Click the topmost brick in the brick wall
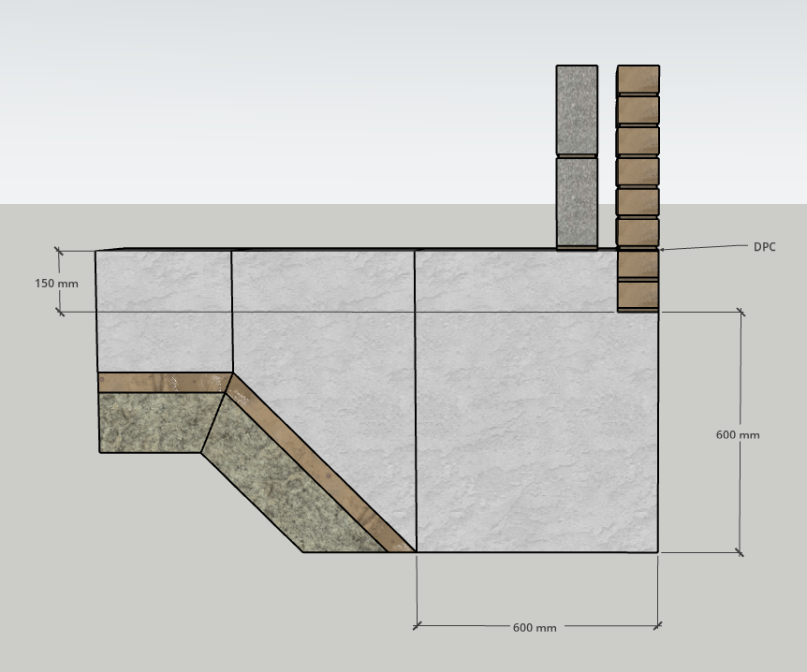The width and height of the screenshot is (807, 672). 638,80
